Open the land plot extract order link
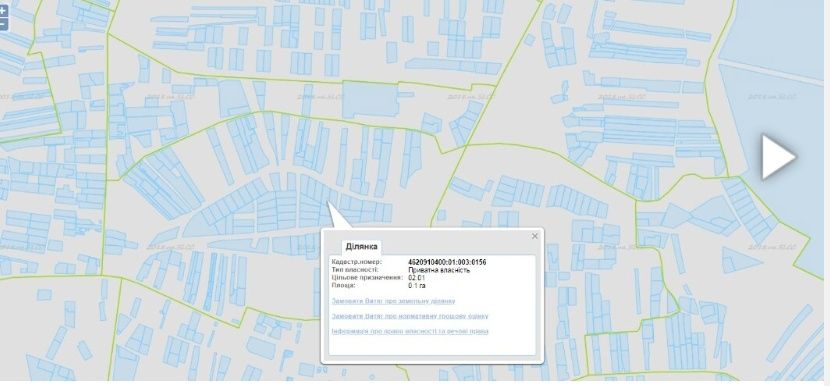 click(393, 301)
